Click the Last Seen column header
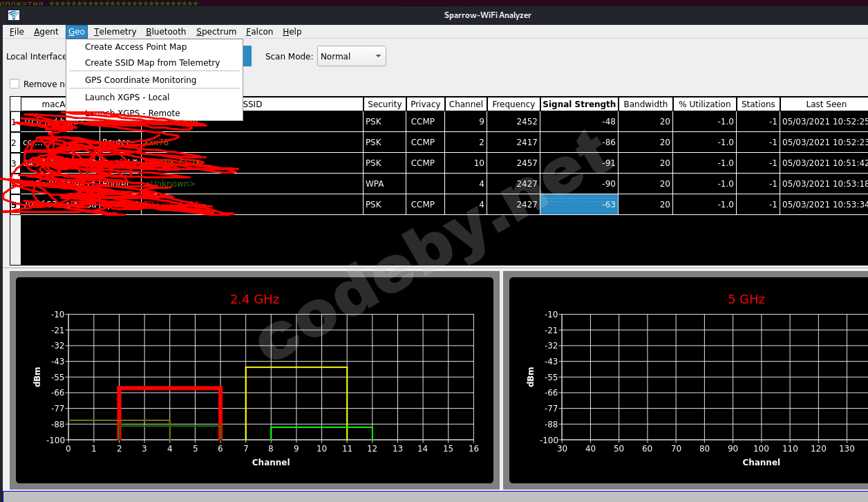868x502 pixels. (825, 104)
